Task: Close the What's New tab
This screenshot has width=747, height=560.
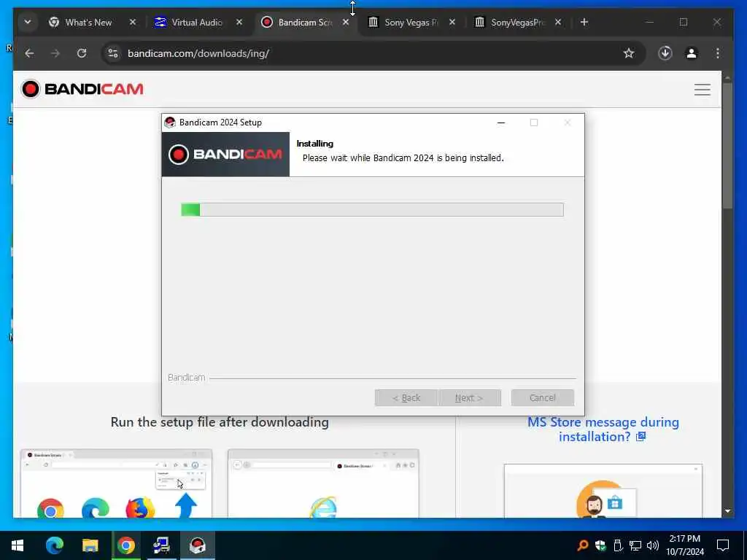Action: (x=133, y=22)
